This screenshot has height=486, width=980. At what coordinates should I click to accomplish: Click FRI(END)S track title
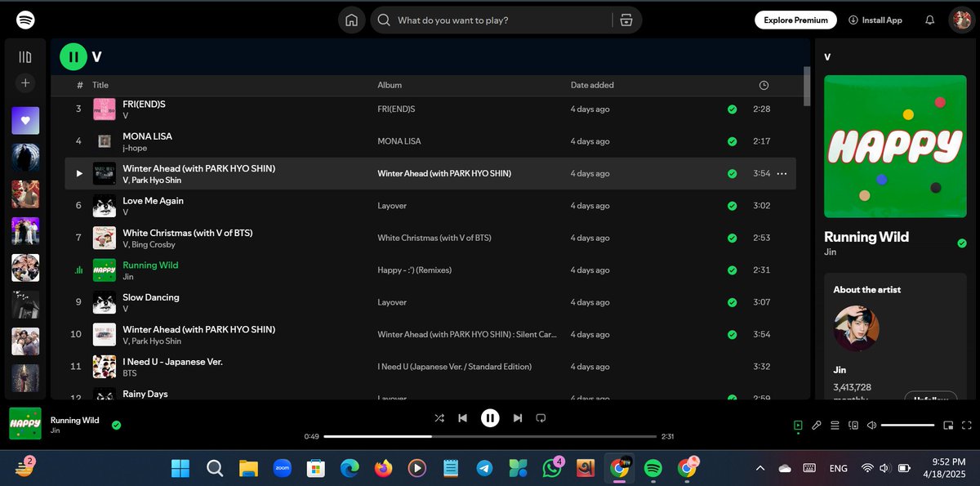[144, 105]
